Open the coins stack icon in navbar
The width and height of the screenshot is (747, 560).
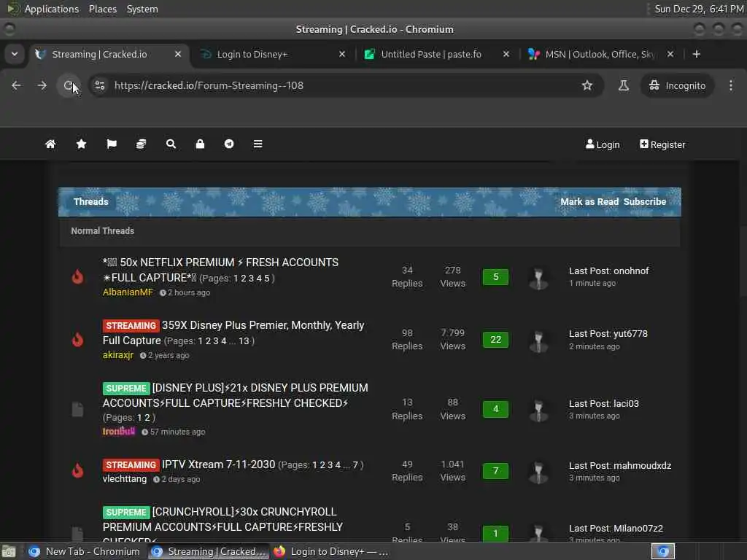[x=141, y=144]
